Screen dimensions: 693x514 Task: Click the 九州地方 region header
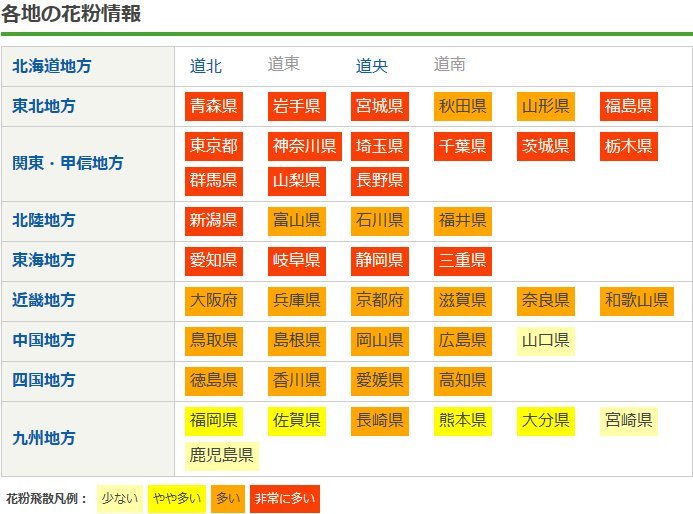click(x=44, y=438)
